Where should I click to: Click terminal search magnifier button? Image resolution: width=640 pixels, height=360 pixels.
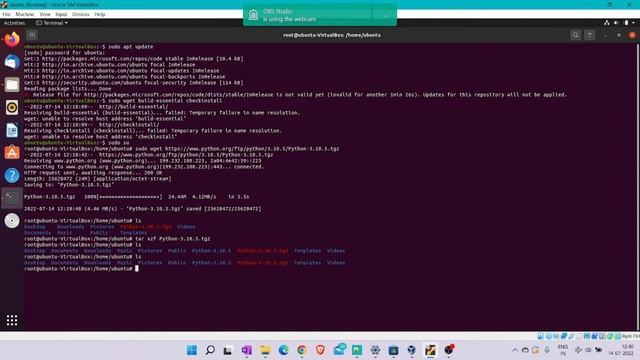point(576,35)
